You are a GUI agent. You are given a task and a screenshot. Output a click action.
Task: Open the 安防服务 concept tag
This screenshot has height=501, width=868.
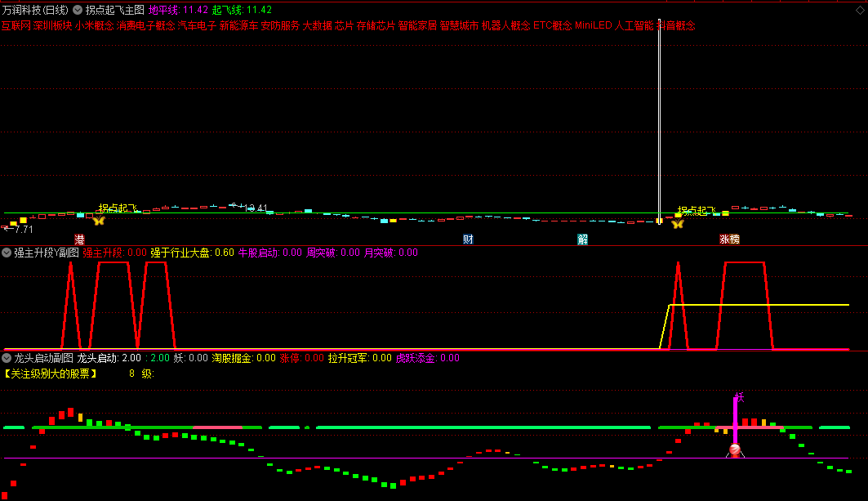click(x=280, y=25)
